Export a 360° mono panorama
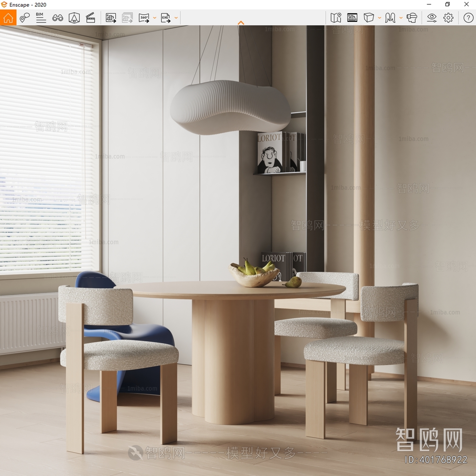 pyautogui.click(x=144, y=18)
